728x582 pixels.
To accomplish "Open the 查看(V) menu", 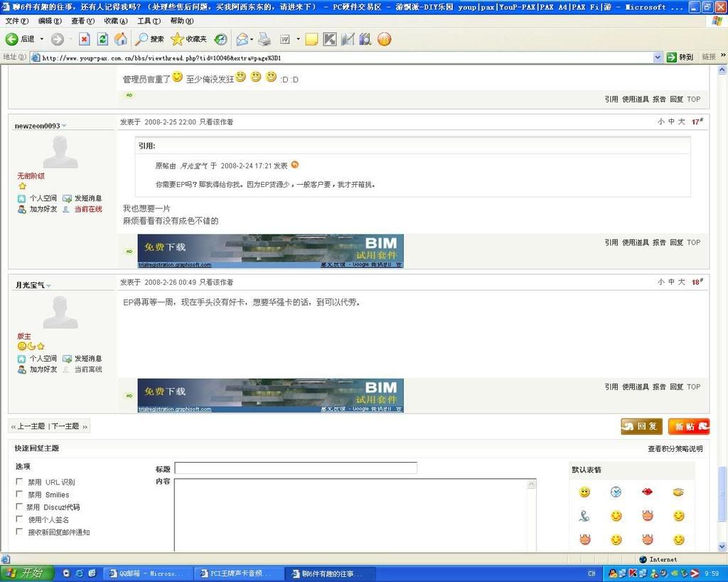I will 82,21.
